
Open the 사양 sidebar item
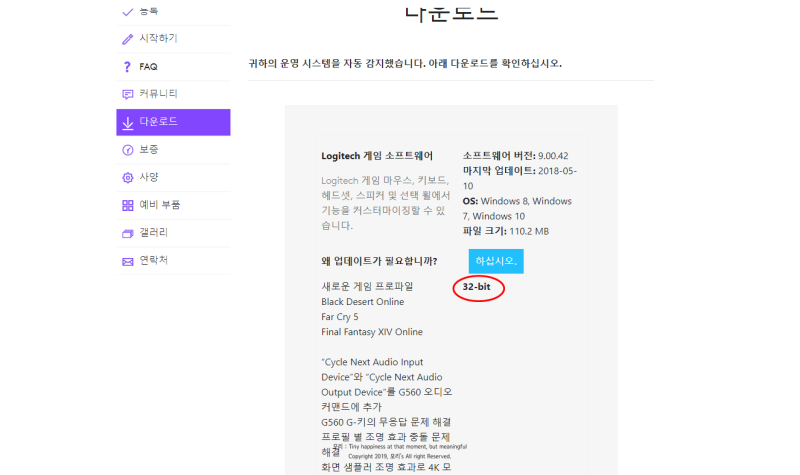coord(173,178)
